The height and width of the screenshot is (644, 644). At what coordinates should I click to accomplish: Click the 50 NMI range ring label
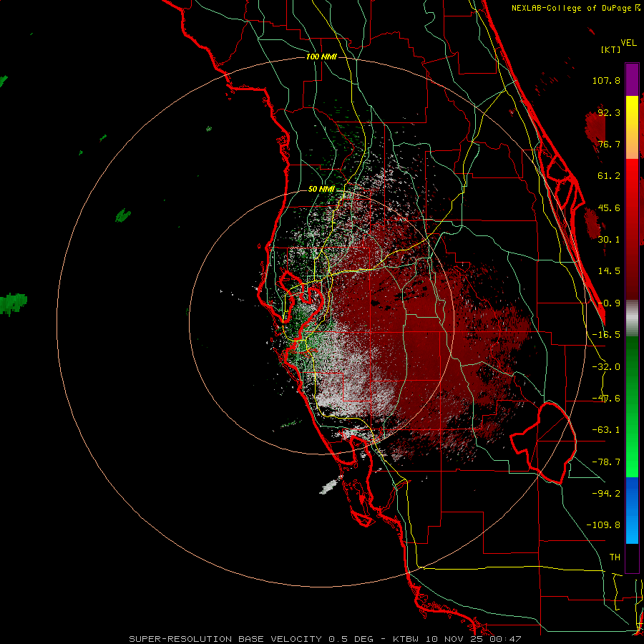[x=321, y=190]
